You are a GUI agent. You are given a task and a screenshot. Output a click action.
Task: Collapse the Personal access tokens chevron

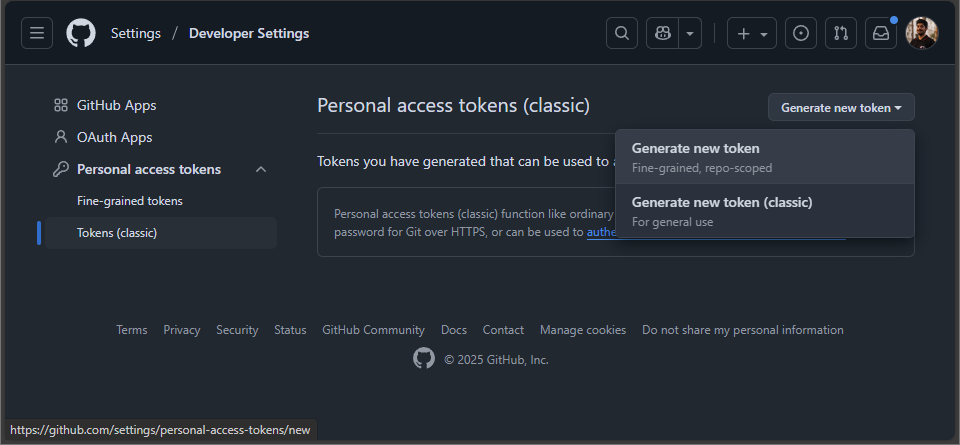(261, 170)
